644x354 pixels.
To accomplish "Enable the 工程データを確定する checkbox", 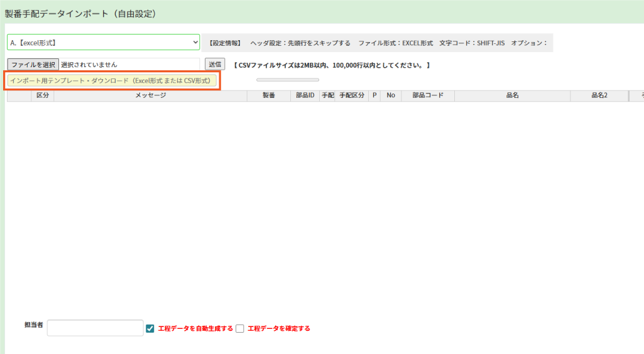I will (240, 328).
